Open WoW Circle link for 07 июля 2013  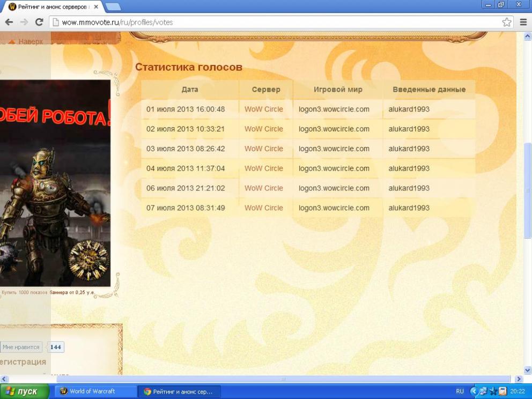[263, 208]
